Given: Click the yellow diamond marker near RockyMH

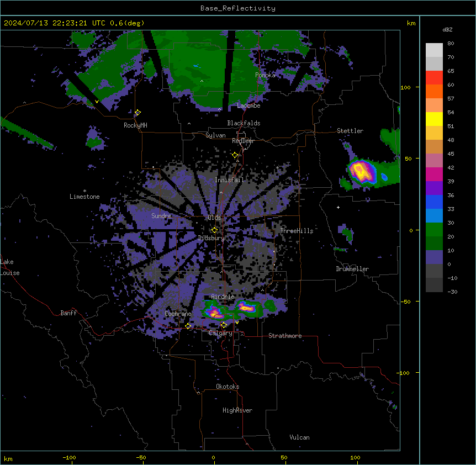Looking at the screenshot, I should tap(137, 112).
